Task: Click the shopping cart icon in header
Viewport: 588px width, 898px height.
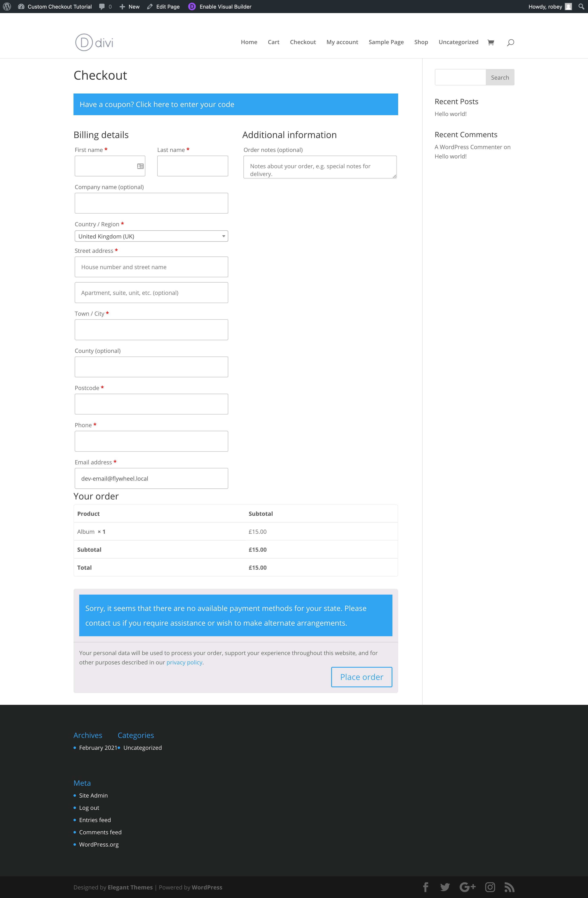Action: tap(491, 42)
